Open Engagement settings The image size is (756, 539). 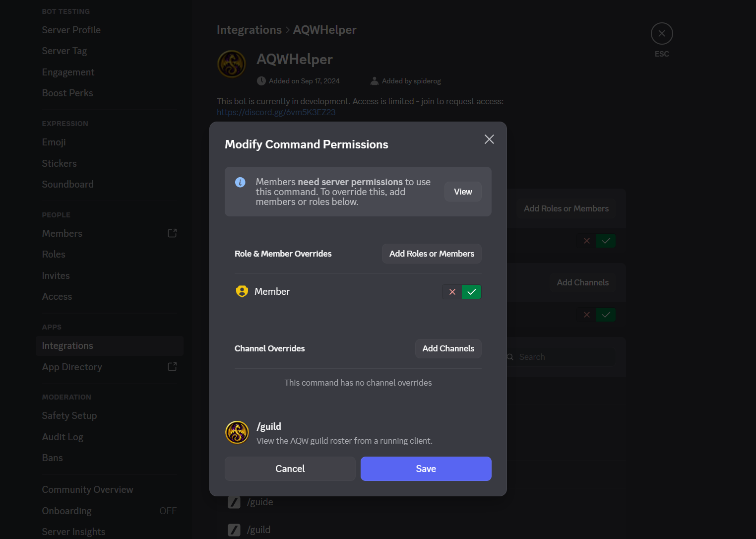(110, 72)
